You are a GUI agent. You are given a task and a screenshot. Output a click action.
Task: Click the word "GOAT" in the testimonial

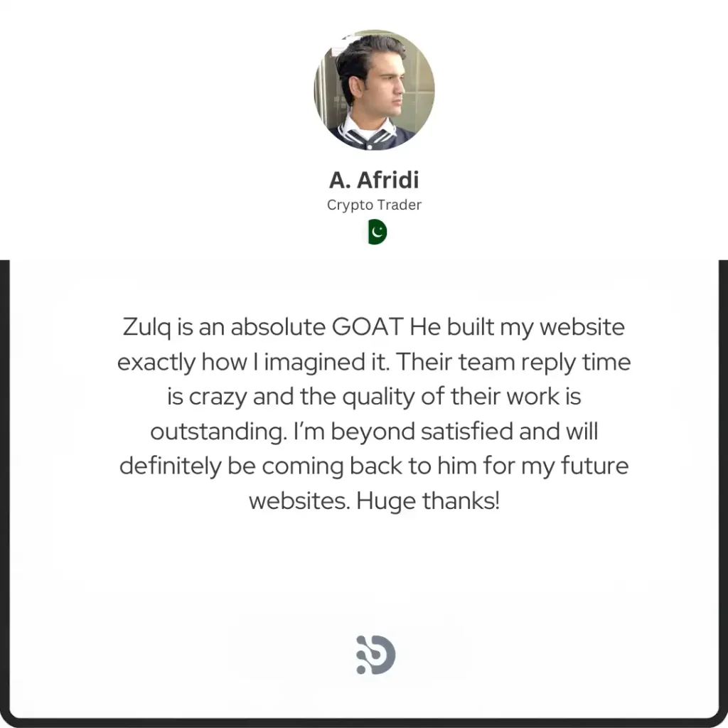[368, 327]
